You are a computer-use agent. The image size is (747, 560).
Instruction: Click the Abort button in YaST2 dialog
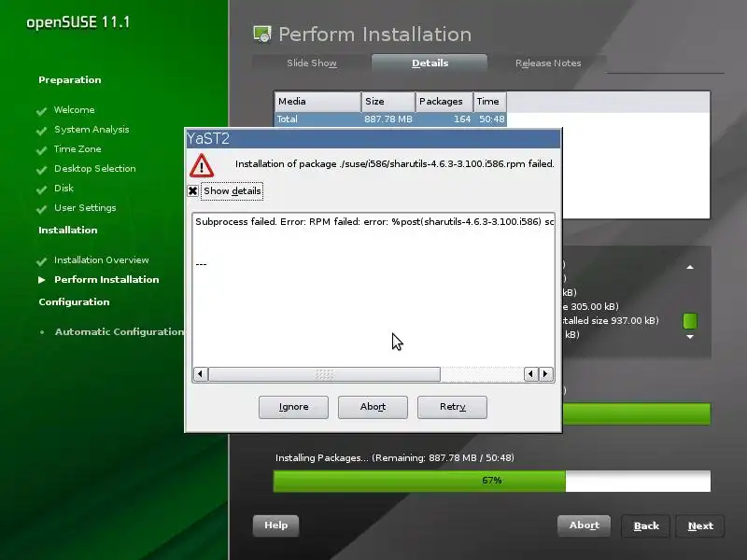373,407
